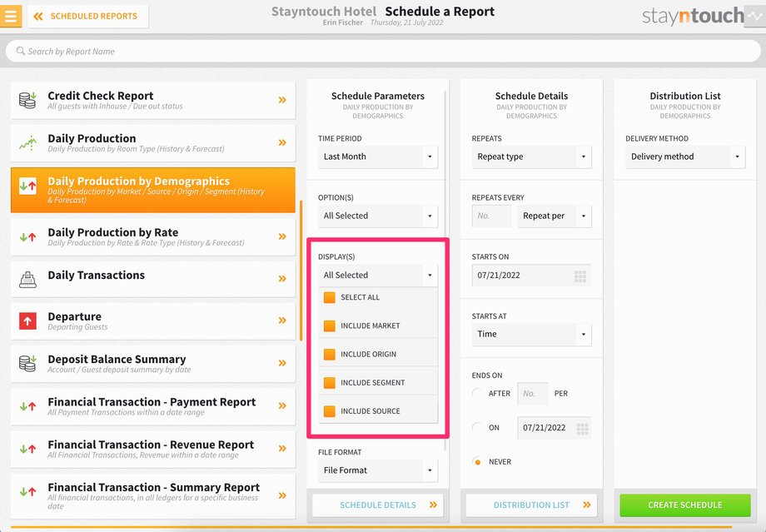Open Payment Report via its chevron

point(282,405)
